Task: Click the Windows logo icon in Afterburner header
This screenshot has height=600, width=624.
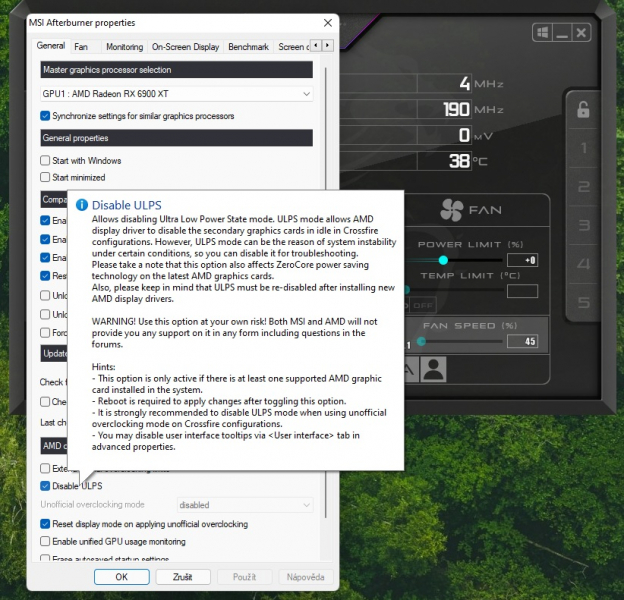Action: pyautogui.click(x=542, y=33)
